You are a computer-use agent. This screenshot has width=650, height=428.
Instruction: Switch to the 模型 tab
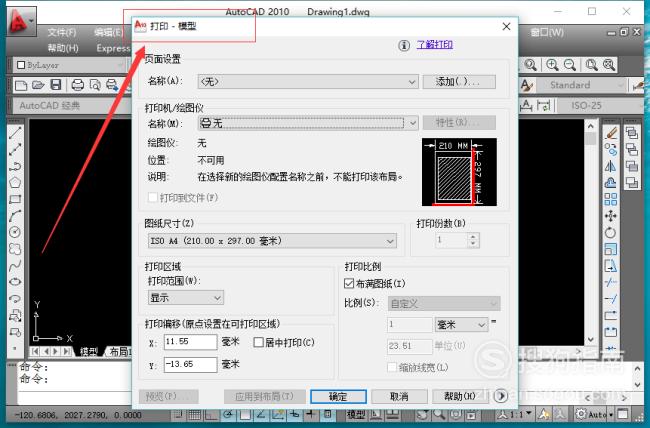[x=89, y=352]
